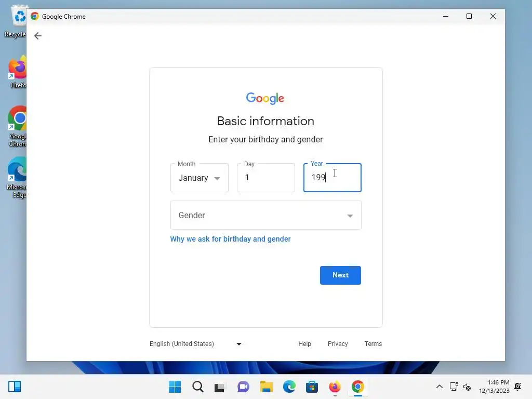Click the Year input field

pos(332,178)
